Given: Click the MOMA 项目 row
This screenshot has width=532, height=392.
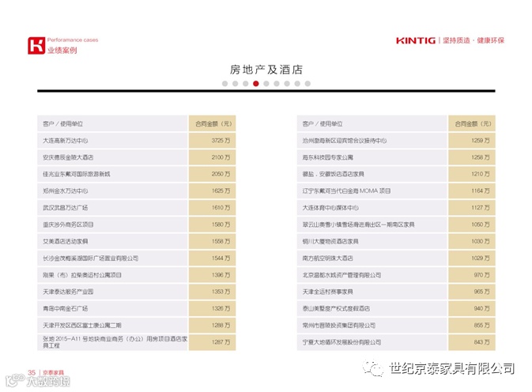Looking at the screenshot, I should 372,191.
